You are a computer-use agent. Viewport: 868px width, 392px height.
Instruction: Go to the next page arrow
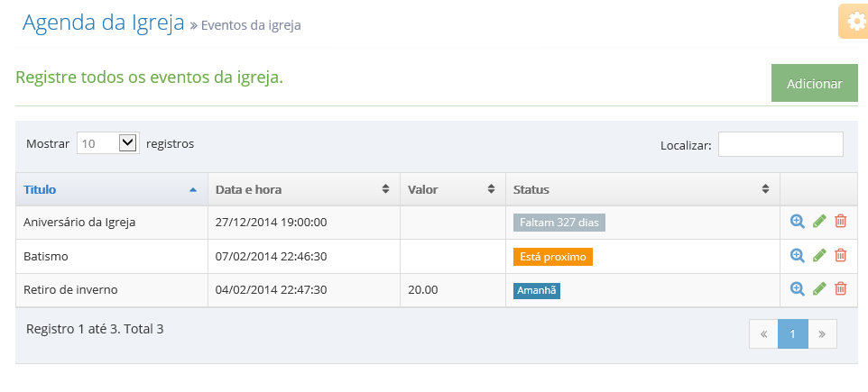[822, 334]
